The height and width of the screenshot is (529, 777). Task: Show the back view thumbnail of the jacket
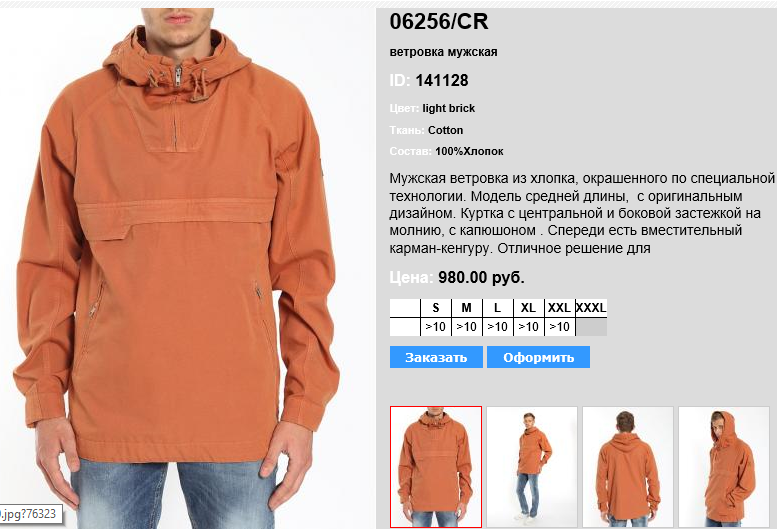[x=628, y=467]
